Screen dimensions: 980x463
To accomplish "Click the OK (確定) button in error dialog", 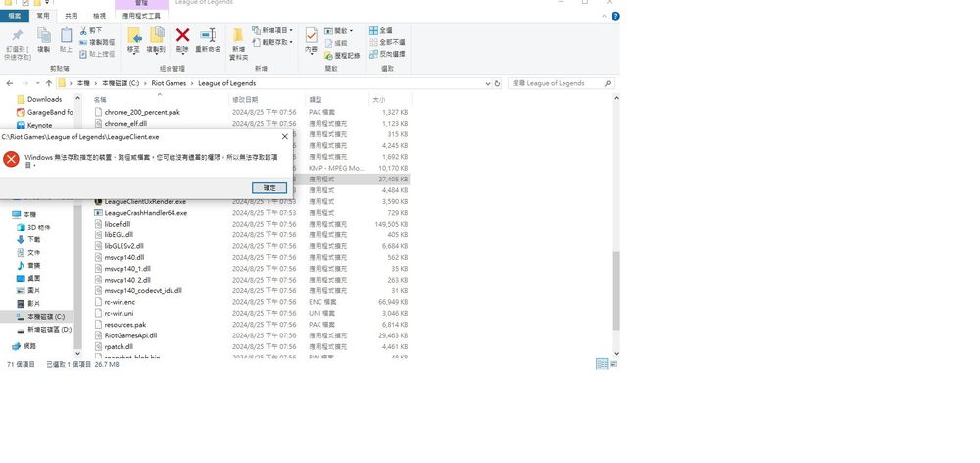I will coord(269,187).
